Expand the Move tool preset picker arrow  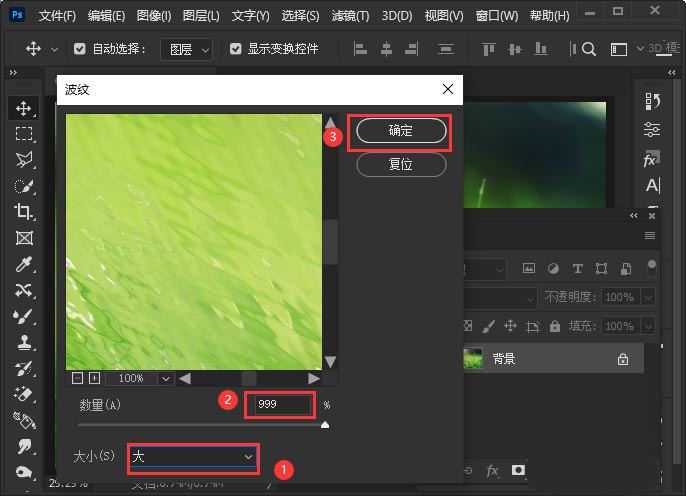point(54,49)
